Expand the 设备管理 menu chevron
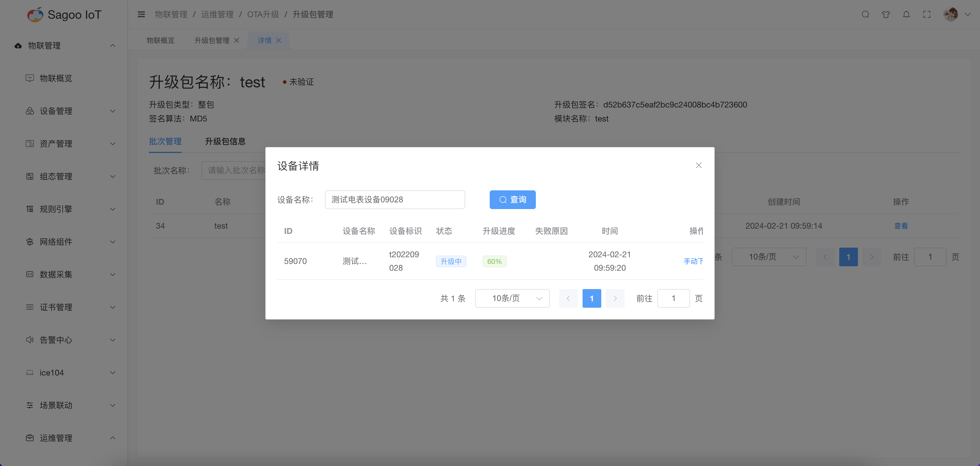Image resolution: width=980 pixels, height=466 pixels. [113, 111]
